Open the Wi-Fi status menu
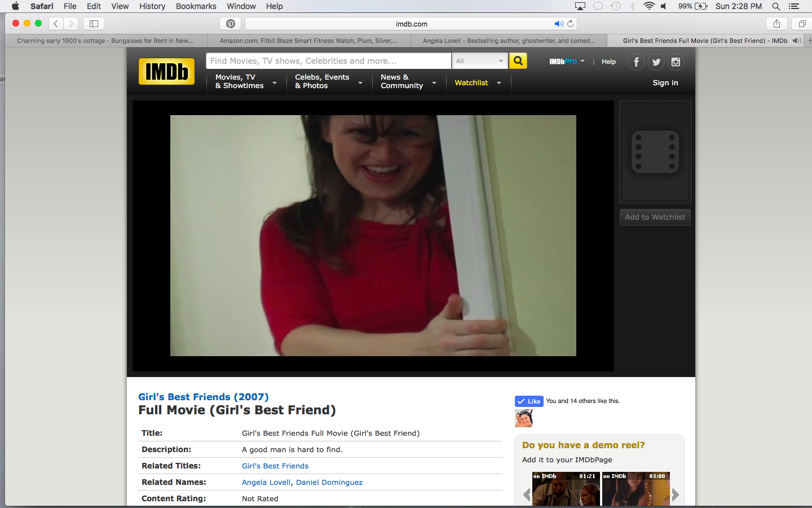 649,6
